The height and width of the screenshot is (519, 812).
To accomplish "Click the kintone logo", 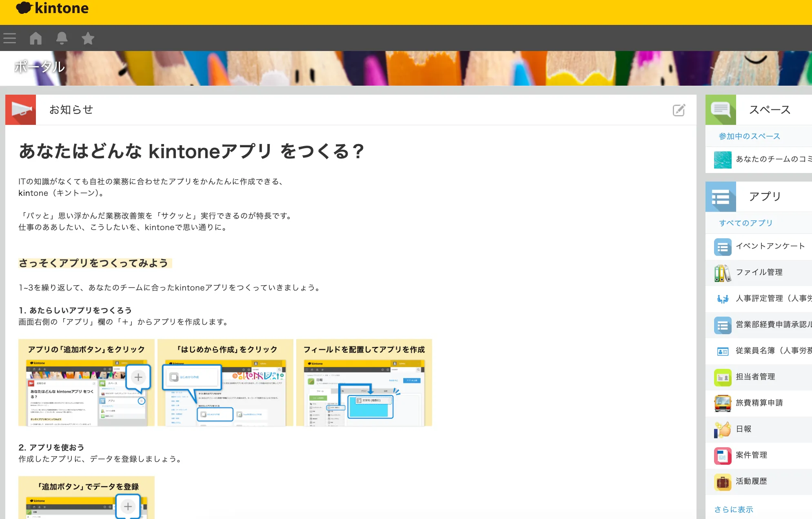I will tap(52, 8).
